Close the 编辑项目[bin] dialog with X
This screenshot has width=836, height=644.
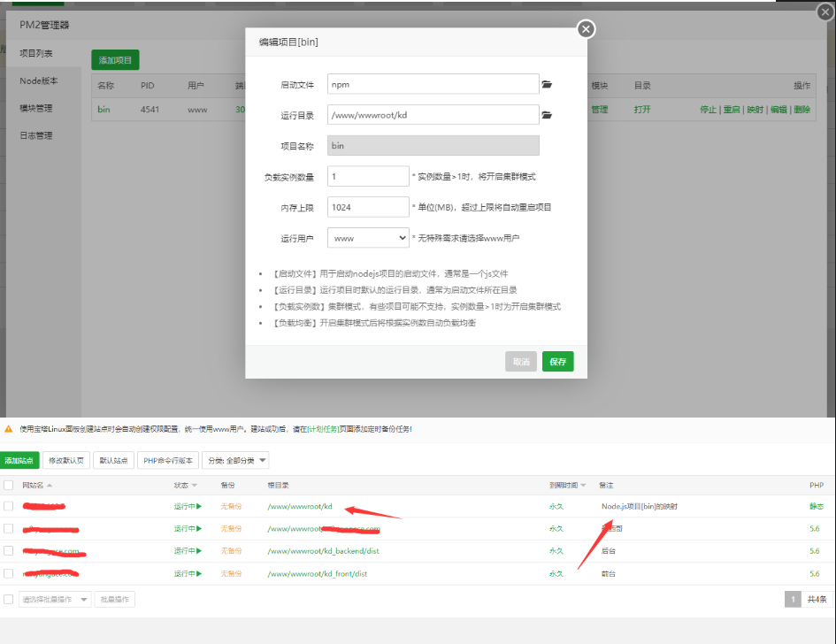585,29
